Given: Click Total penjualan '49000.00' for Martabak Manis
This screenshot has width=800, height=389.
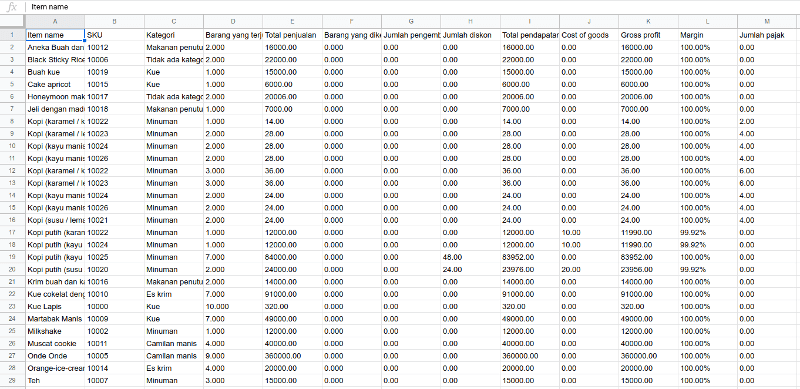Looking at the screenshot, I should [292, 319].
